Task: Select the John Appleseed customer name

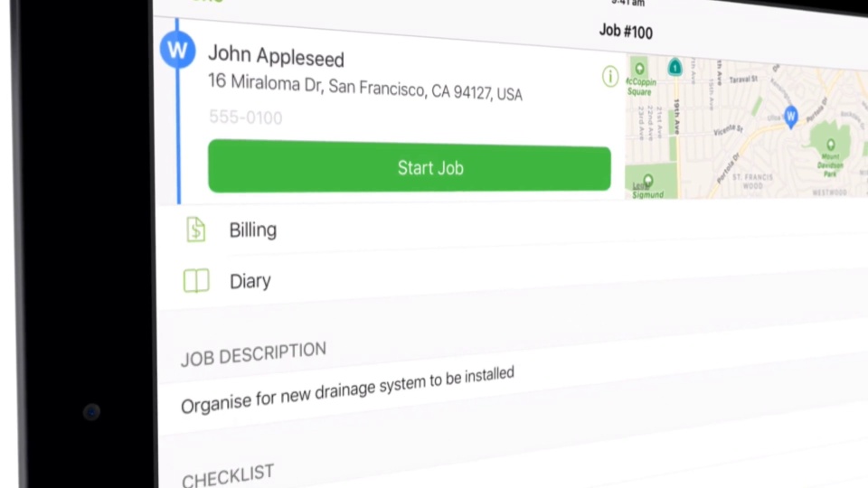Action: tap(276, 57)
